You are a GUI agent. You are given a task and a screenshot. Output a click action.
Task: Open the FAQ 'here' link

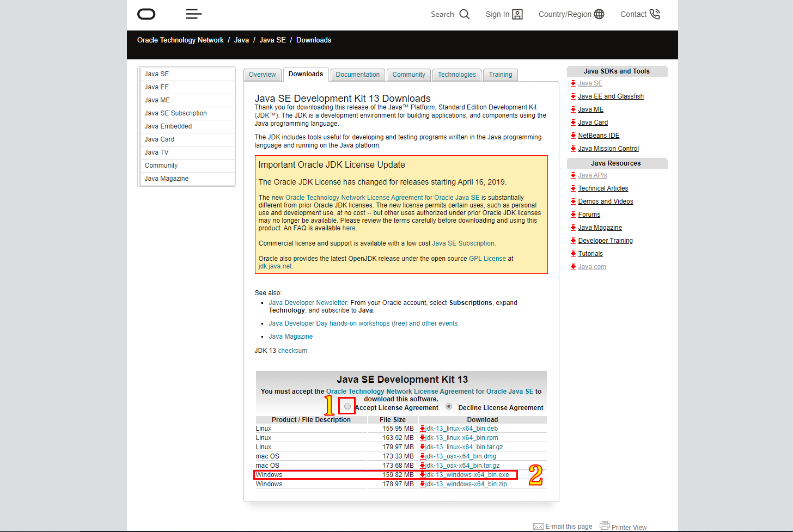point(349,228)
